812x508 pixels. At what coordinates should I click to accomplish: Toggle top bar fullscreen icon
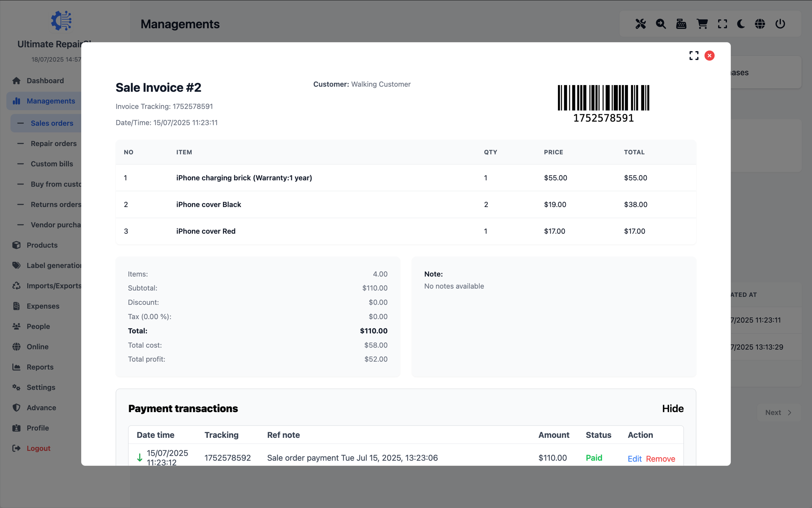722,24
